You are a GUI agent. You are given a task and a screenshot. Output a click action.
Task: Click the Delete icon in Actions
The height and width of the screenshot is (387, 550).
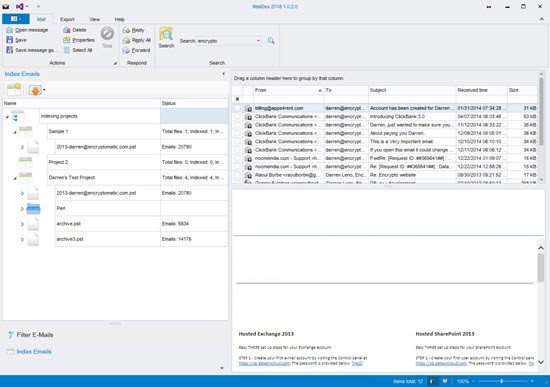tap(67, 30)
